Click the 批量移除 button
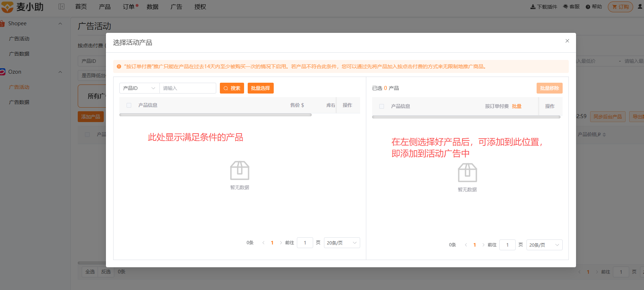The height and width of the screenshot is (290, 644). tap(549, 88)
